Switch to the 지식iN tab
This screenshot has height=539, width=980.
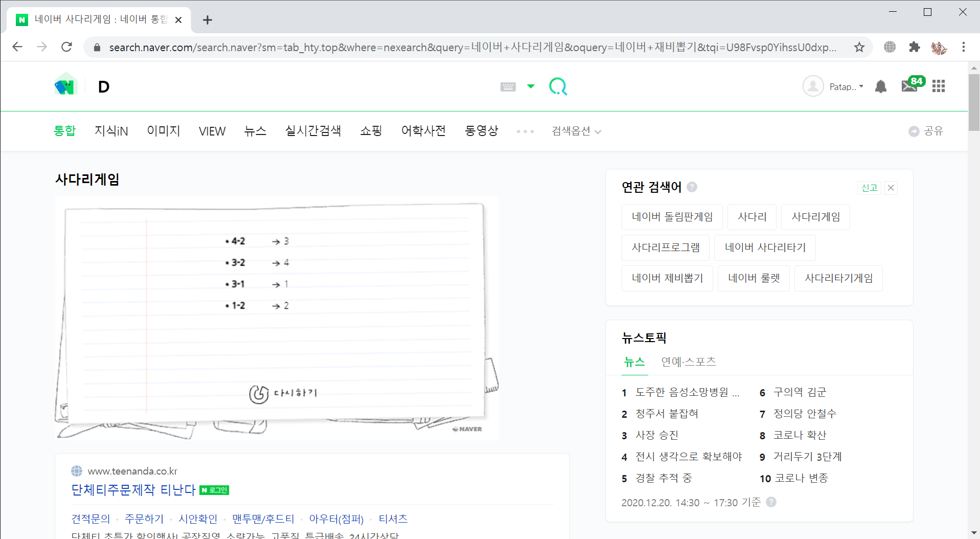click(111, 131)
